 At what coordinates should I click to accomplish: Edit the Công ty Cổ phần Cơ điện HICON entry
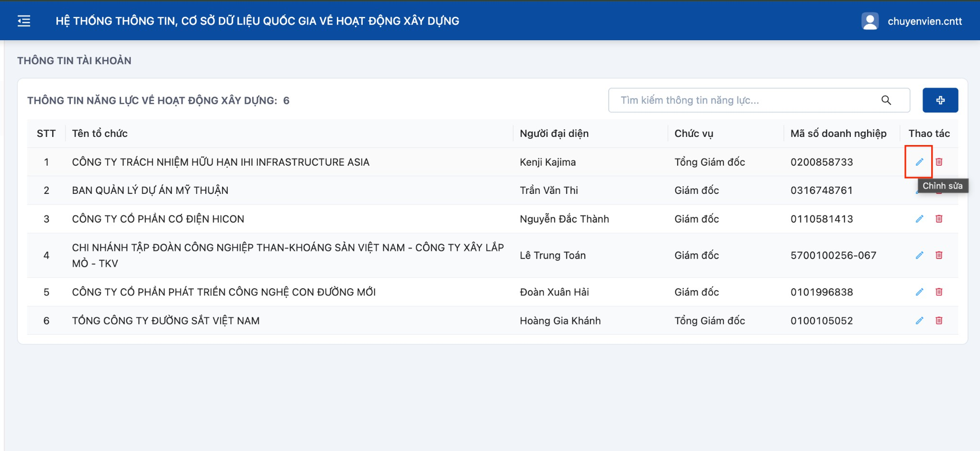pyautogui.click(x=919, y=219)
